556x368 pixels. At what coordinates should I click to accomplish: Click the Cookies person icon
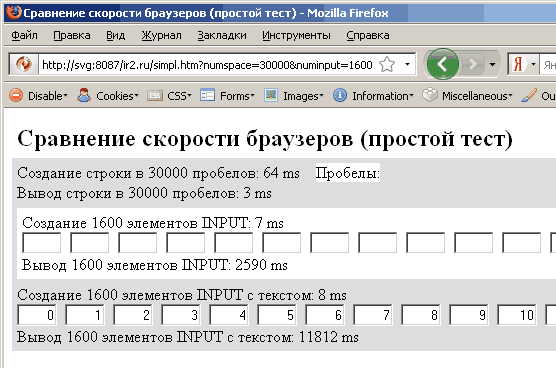point(84,95)
